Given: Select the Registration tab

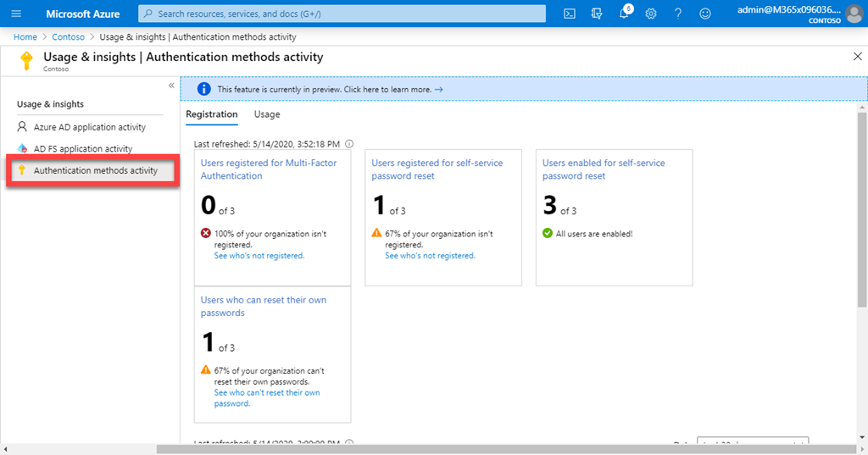Looking at the screenshot, I should click(212, 114).
